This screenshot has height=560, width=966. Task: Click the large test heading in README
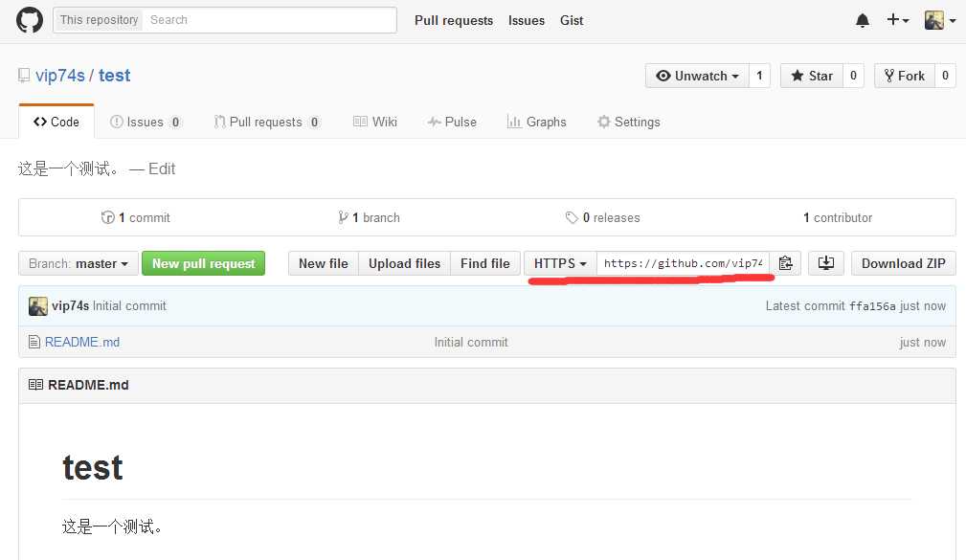(x=93, y=467)
